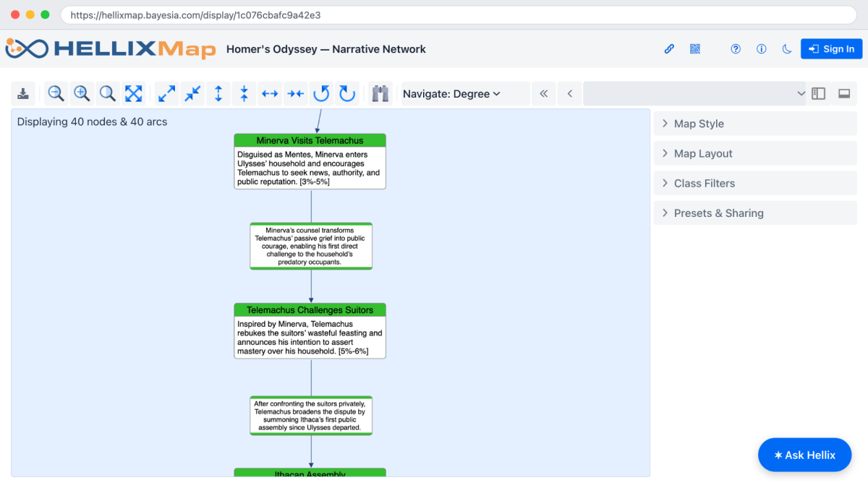
Task: Click the arc label about Minerva's counsel
Action: tap(311, 247)
